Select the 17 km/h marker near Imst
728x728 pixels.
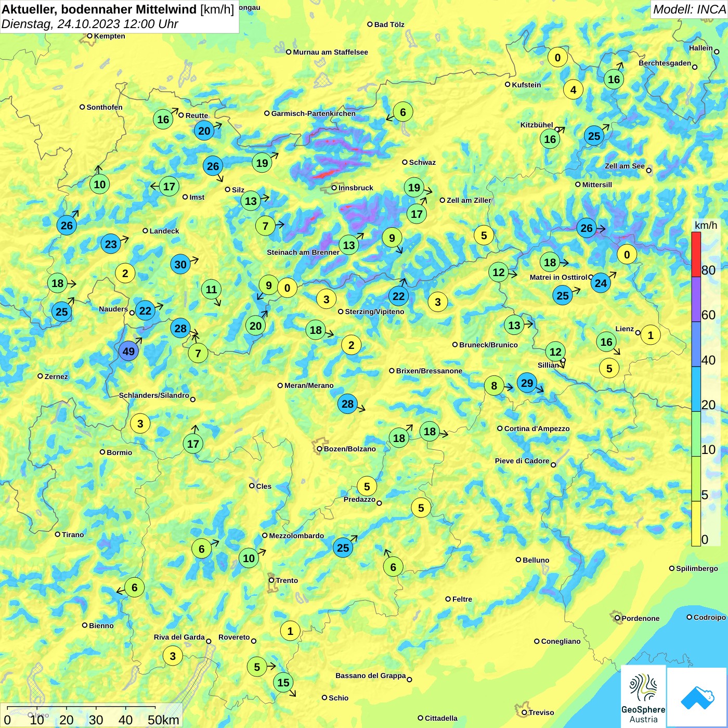[x=170, y=186]
